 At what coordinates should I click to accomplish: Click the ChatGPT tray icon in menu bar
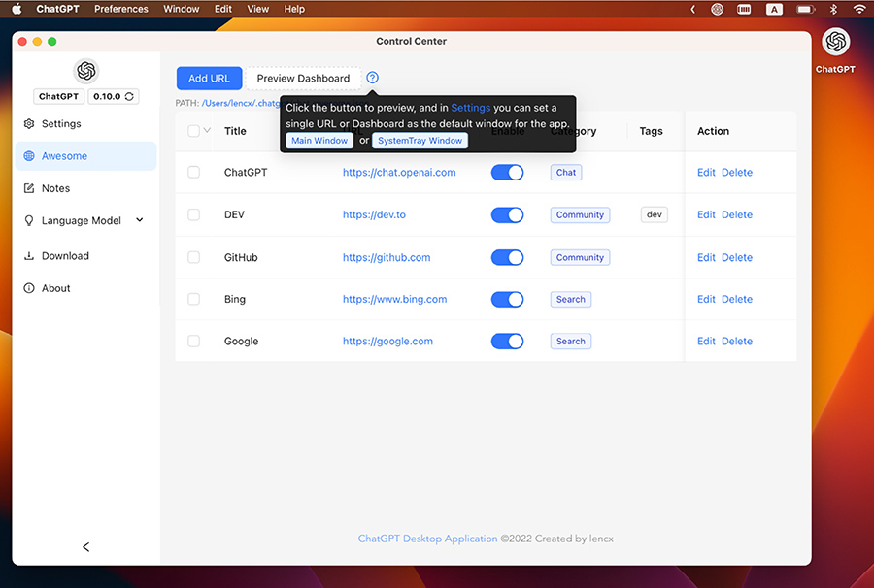tap(718, 9)
